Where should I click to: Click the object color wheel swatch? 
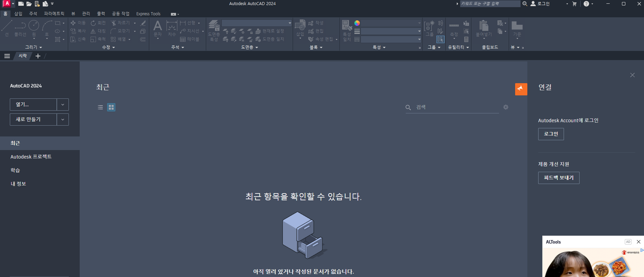coord(357,23)
